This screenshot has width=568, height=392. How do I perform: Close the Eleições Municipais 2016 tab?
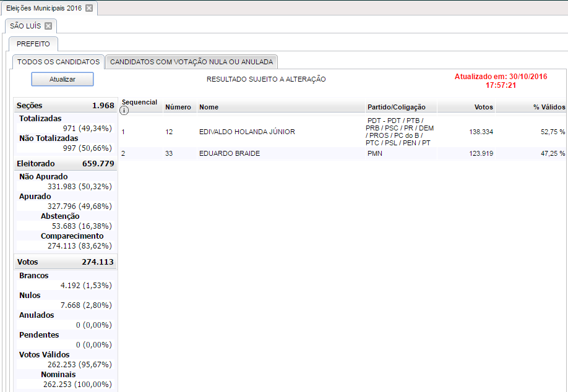pos(89,8)
